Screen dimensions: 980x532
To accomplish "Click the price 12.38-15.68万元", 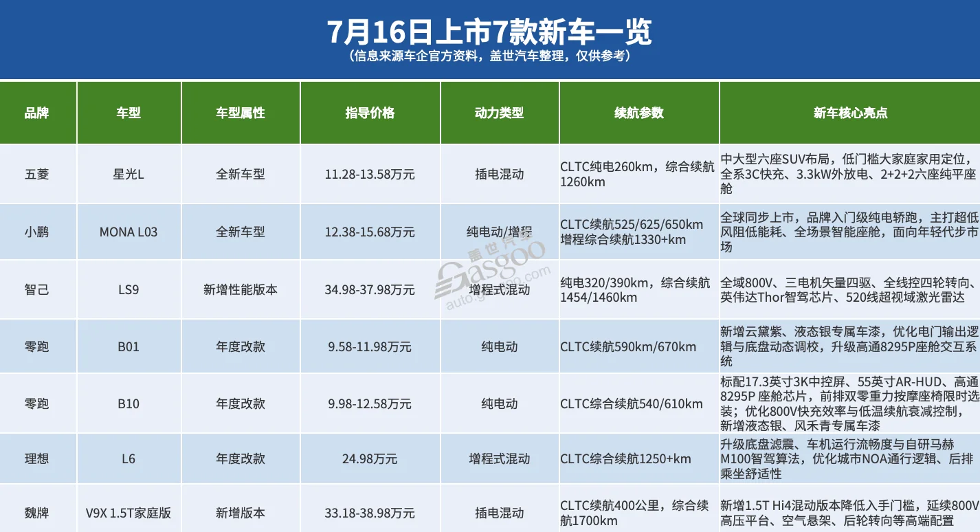I will tap(370, 232).
